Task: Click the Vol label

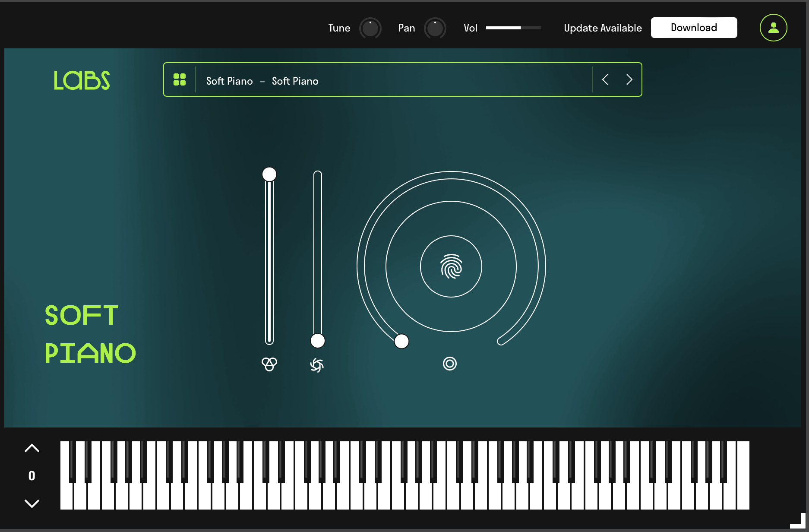Action: pyautogui.click(x=471, y=28)
